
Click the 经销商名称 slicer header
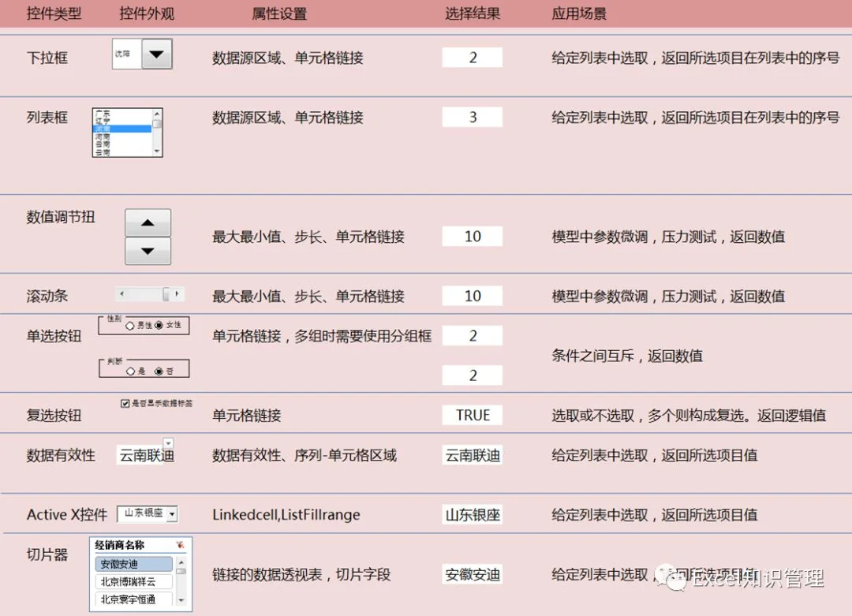coord(120,545)
